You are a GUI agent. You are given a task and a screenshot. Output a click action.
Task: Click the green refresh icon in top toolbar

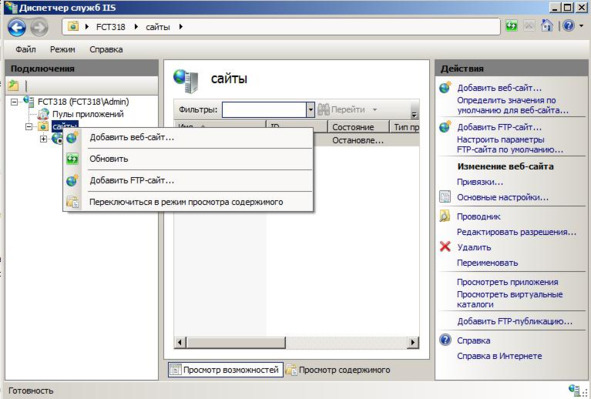click(511, 26)
